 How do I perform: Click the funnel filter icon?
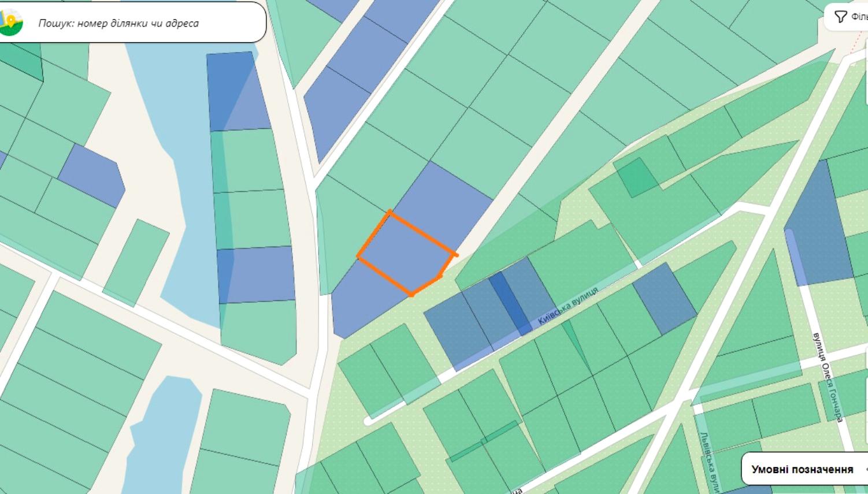[x=841, y=17]
